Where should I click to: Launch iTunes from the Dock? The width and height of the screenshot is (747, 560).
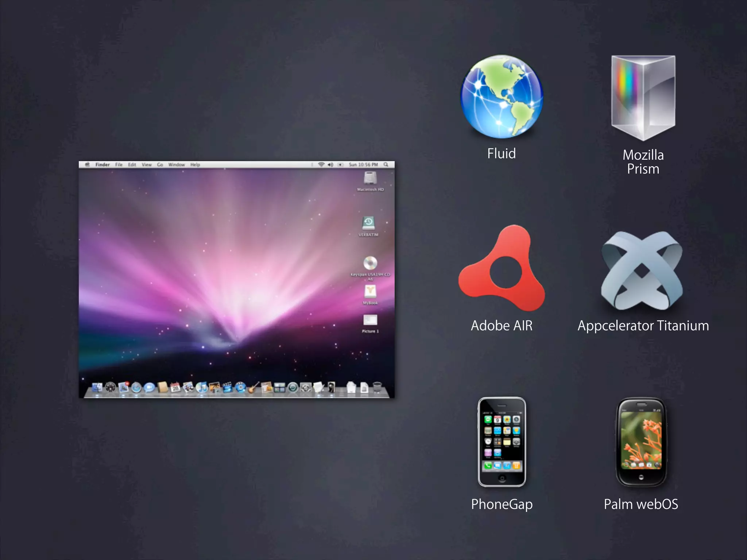[201, 387]
